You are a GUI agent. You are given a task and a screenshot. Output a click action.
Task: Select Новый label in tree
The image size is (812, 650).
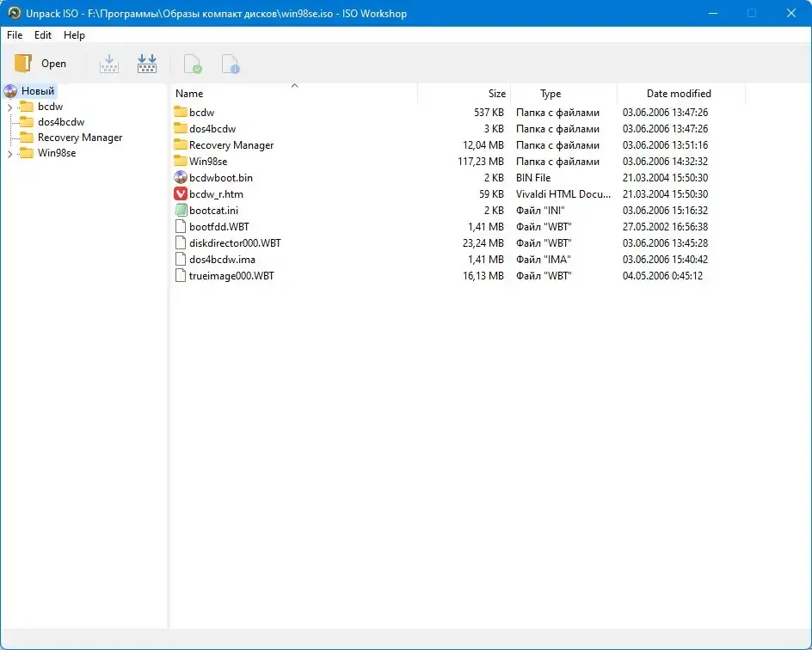point(38,91)
